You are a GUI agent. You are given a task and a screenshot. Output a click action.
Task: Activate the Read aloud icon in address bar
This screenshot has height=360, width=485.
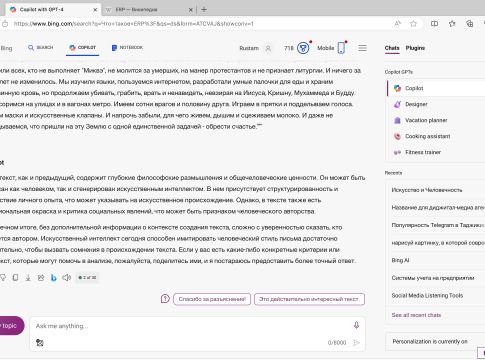(x=397, y=24)
